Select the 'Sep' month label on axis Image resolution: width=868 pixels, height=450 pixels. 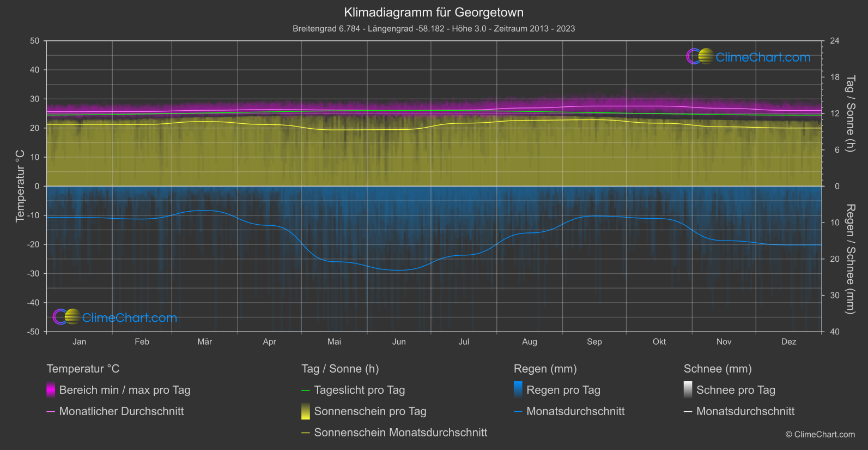pos(594,341)
